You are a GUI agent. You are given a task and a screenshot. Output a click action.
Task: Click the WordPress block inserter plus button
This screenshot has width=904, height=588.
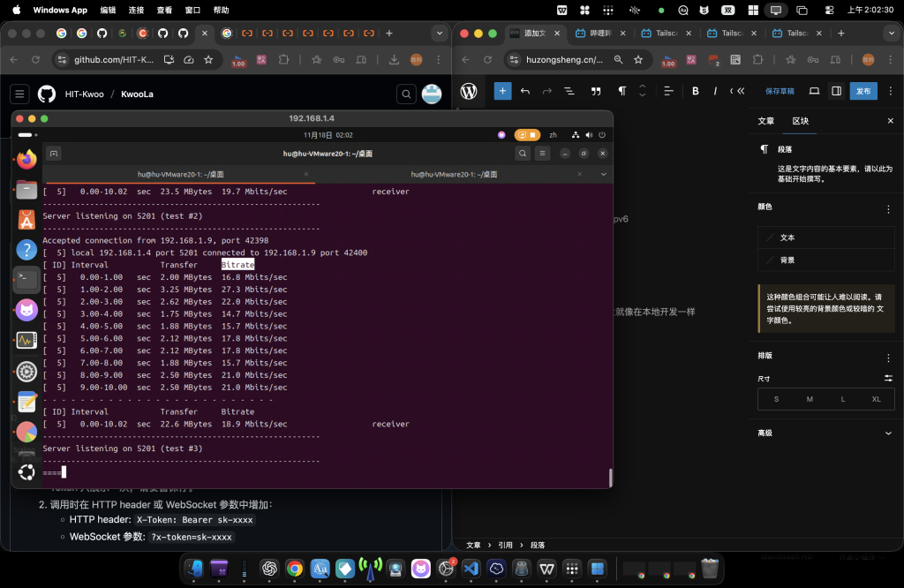502,91
